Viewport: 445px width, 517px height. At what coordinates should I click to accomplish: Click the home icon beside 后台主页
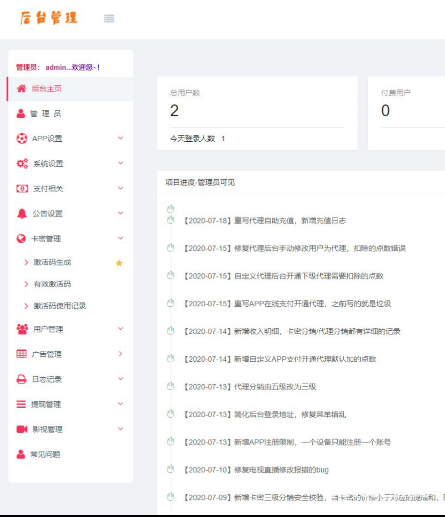pos(21,88)
